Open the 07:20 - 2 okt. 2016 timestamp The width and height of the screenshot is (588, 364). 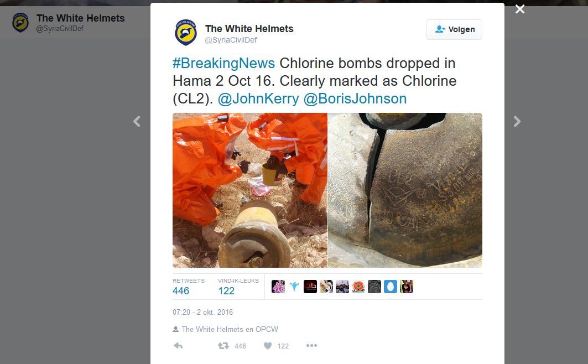coord(202,312)
